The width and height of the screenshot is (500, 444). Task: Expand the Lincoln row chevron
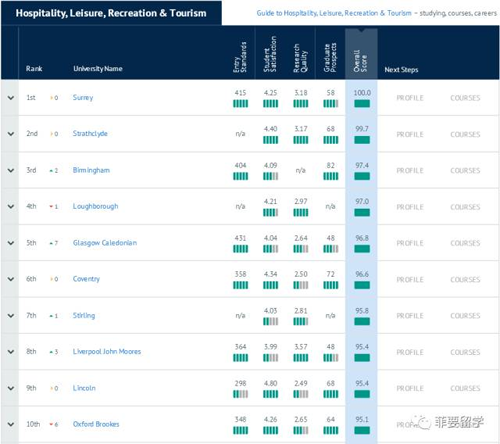pyautogui.click(x=11, y=388)
